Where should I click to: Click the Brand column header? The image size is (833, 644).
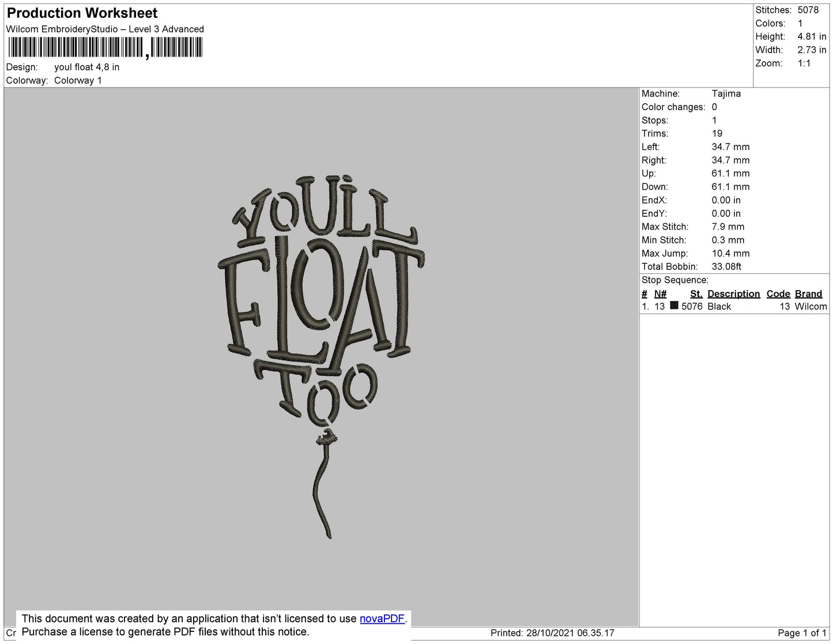[808, 293]
